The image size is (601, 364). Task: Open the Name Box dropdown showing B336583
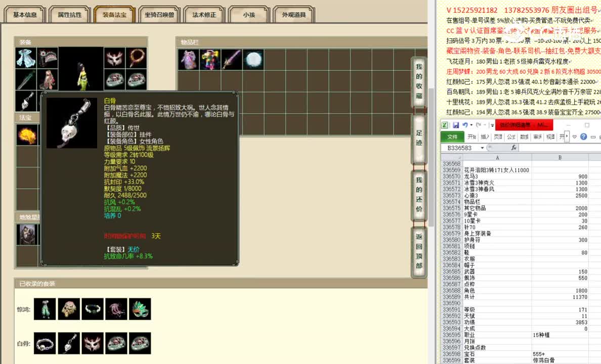point(482,147)
